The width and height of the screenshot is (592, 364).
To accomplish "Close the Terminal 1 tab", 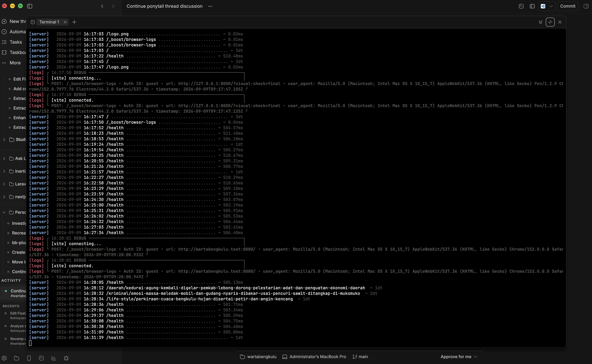I will (x=65, y=22).
